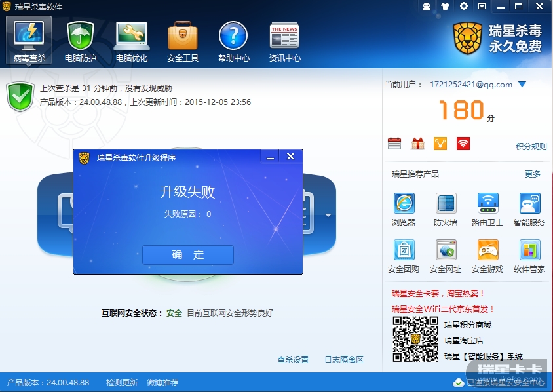Click user email 1721252421@qq.com
The width and height of the screenshot is (553, 392).
pyautogui.click(x=471, y=85)
